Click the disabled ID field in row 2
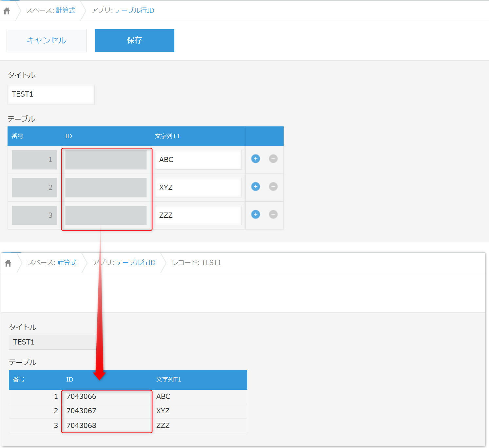489x448 pixels. [106, 188]
